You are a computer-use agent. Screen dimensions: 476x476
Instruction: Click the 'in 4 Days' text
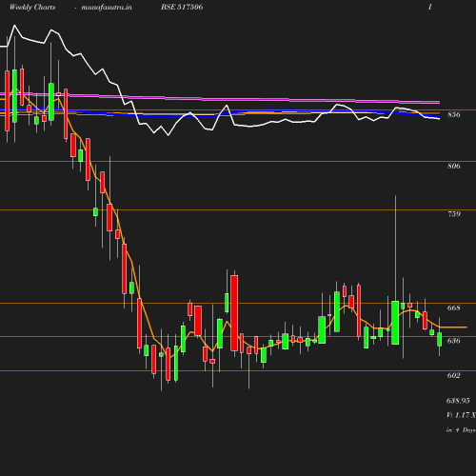click(x=461, y=430)
